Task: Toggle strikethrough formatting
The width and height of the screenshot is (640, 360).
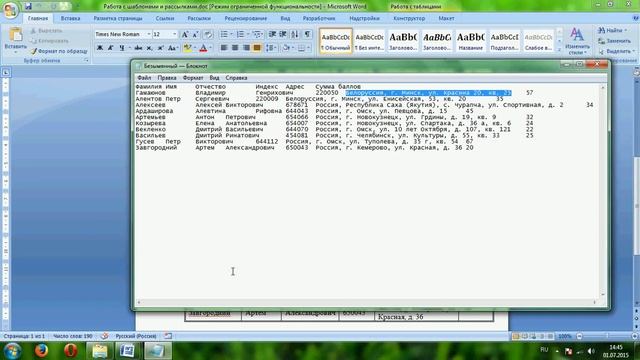Action: click(x=138, y=48)
